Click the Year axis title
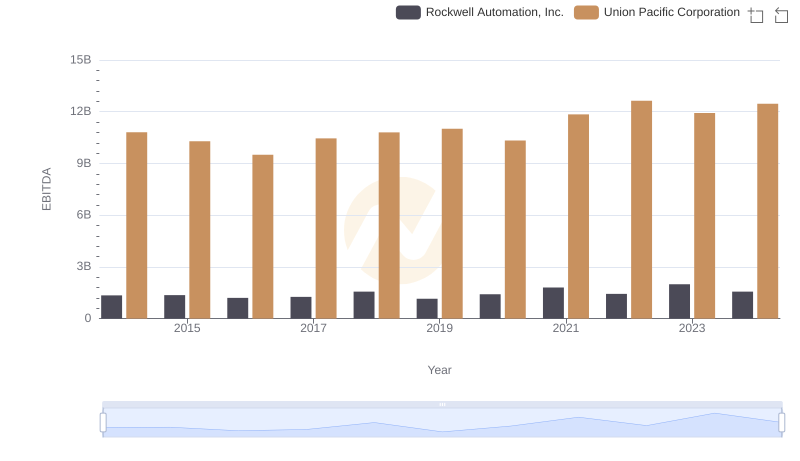 (x=439, y=370)
